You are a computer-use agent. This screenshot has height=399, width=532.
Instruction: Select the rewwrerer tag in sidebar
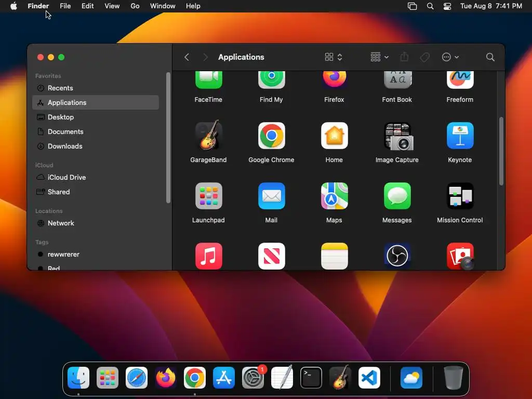(96, 255)
